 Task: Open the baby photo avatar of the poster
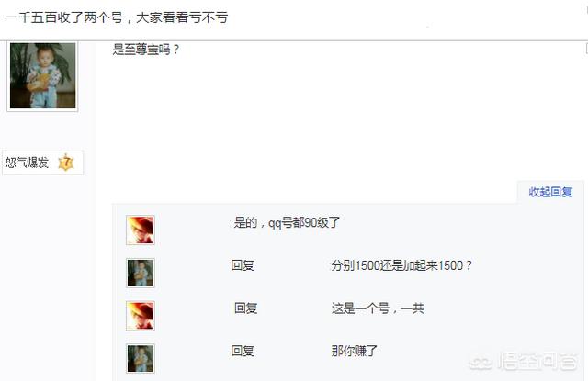pos(42,75)
